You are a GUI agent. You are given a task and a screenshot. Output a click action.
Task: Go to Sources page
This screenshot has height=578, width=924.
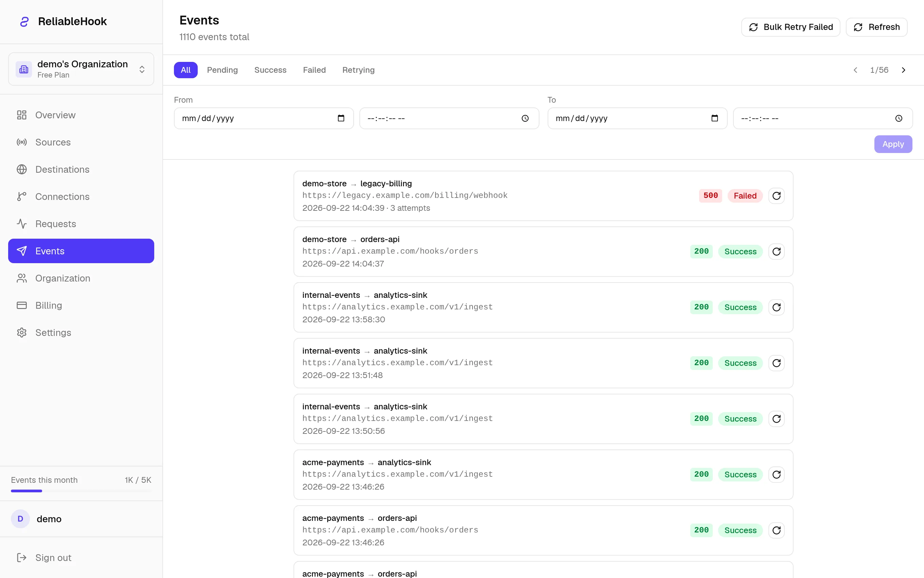[81, 142]
